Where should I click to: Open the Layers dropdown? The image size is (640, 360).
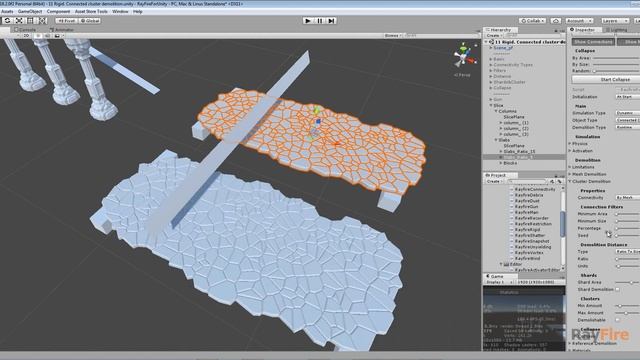(615, 20)
